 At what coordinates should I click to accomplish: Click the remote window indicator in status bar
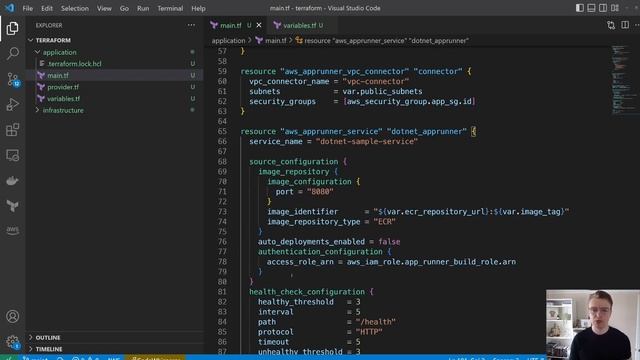9,357
